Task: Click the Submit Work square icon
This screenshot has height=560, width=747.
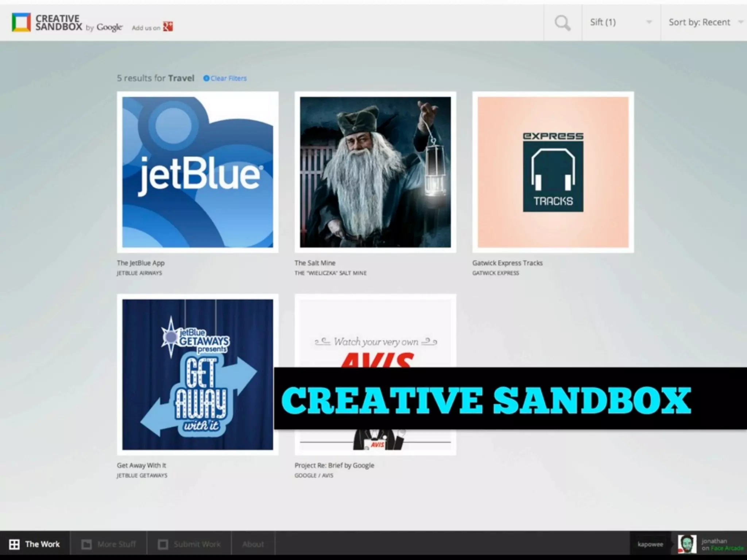Action: [163, 544]
